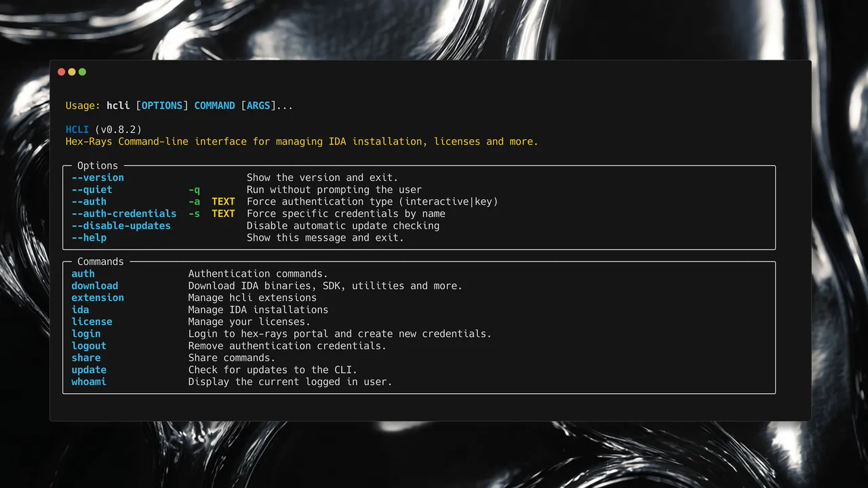Click "Disable automatic update checking" text
Viewport: 868px width, 488px height.
(343, 226)
